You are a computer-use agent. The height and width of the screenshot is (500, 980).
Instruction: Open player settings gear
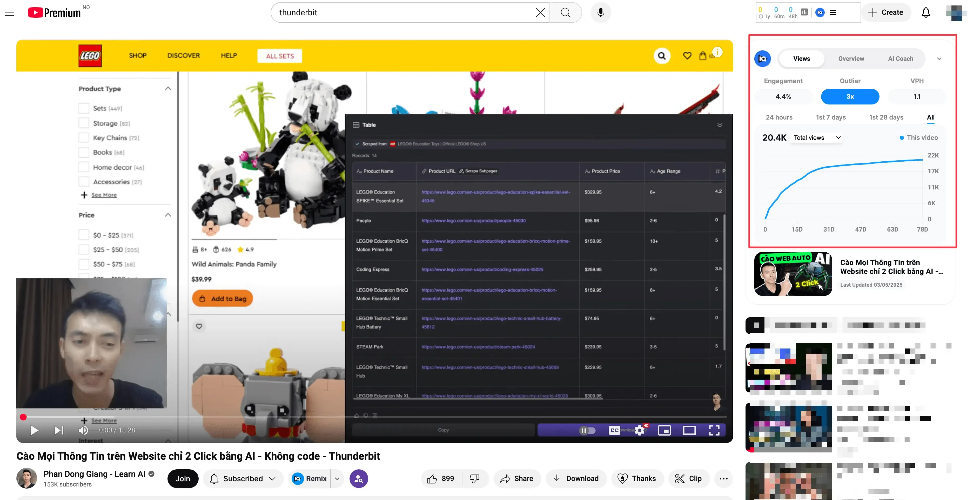[640, 430]
